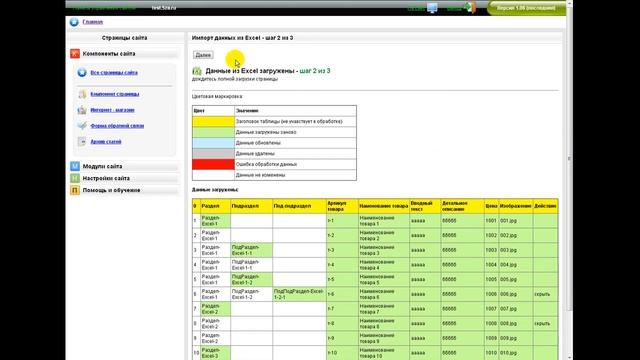Screen dimensions: 640x360
Task: Click the Артикул товара column header
Action: click(342, 206)
